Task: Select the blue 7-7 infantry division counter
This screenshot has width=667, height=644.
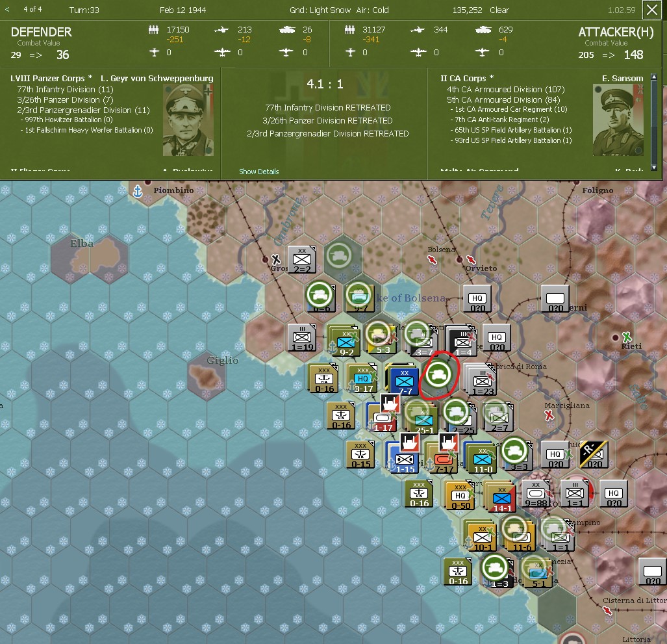Action: coord(403,380)
